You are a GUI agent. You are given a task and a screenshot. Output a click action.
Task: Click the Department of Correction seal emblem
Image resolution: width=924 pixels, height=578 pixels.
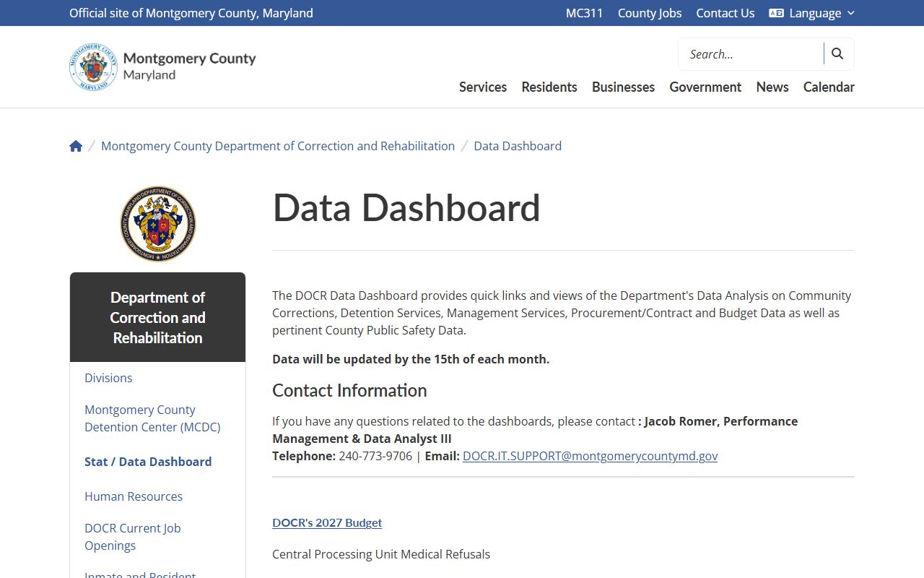point(158,224)
